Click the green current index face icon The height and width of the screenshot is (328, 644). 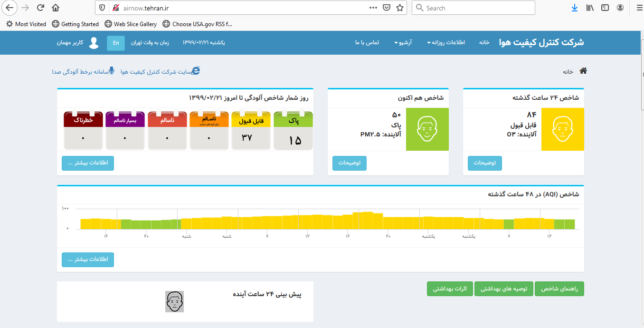pos(427,129)
